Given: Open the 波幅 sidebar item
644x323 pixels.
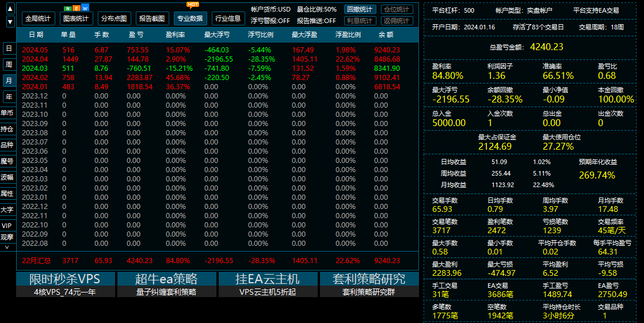Looking at the screenshot, I should tap(7, 177).
